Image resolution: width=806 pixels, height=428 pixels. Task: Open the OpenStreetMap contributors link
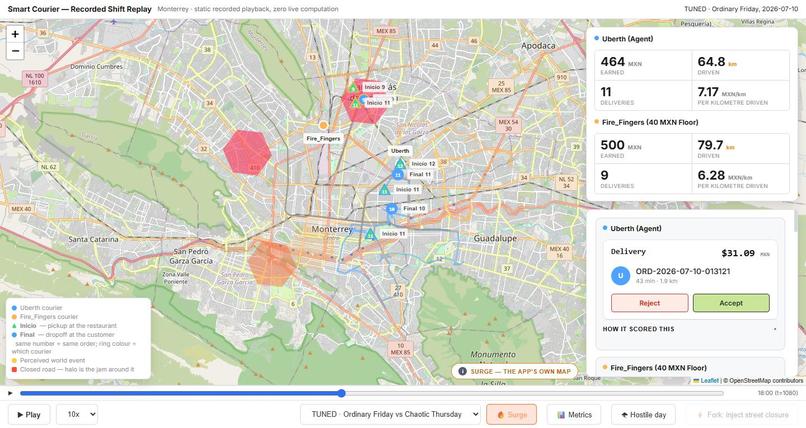tap(766, 381)
